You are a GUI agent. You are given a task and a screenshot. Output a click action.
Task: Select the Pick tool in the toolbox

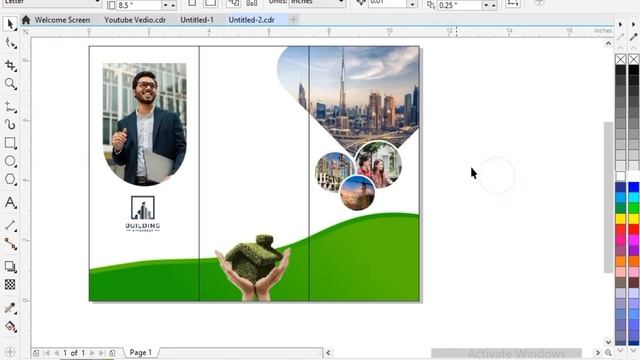point(10,24)
